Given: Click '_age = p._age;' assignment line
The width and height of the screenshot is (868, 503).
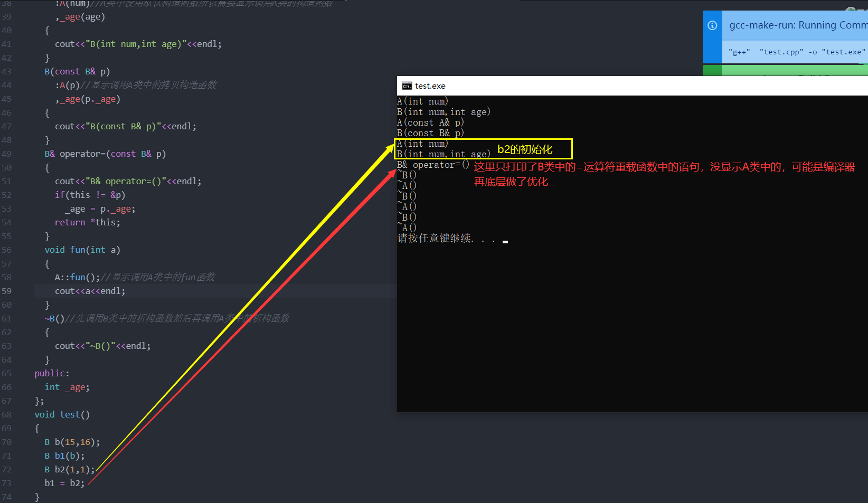Looking at the screenshot, I should tap(100, 208).
